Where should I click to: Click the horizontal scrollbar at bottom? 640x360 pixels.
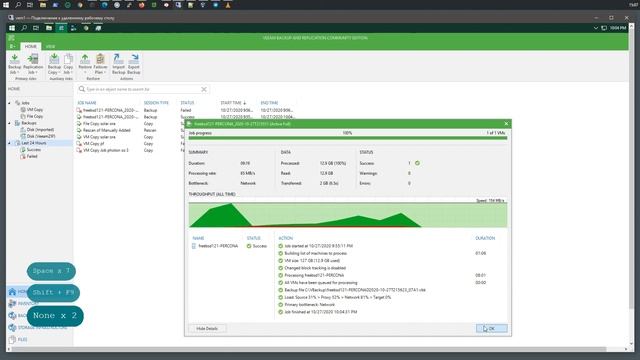coord(309,349)
